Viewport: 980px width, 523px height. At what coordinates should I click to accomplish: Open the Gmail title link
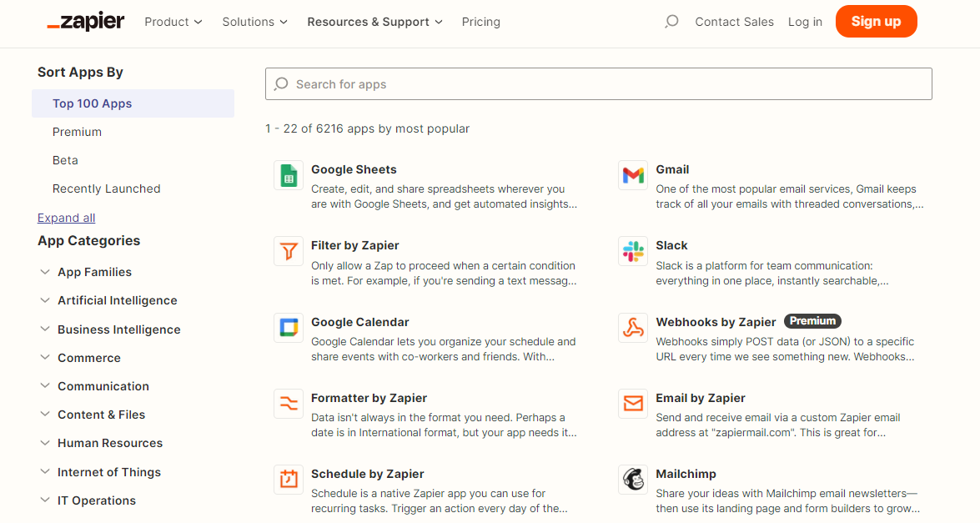click(x=672, y=169)
